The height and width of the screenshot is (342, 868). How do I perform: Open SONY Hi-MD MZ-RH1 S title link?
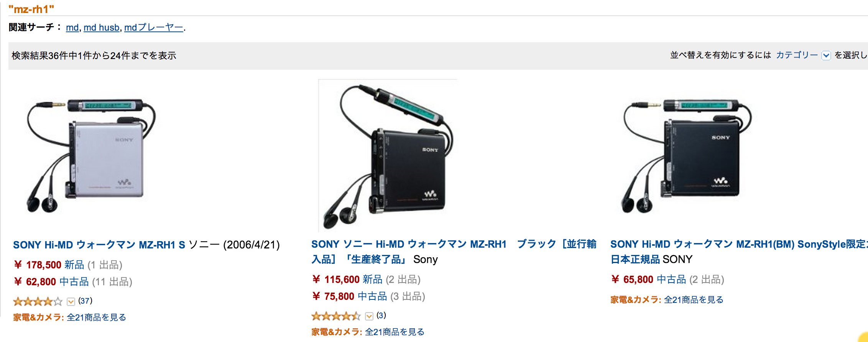[99, 245]
